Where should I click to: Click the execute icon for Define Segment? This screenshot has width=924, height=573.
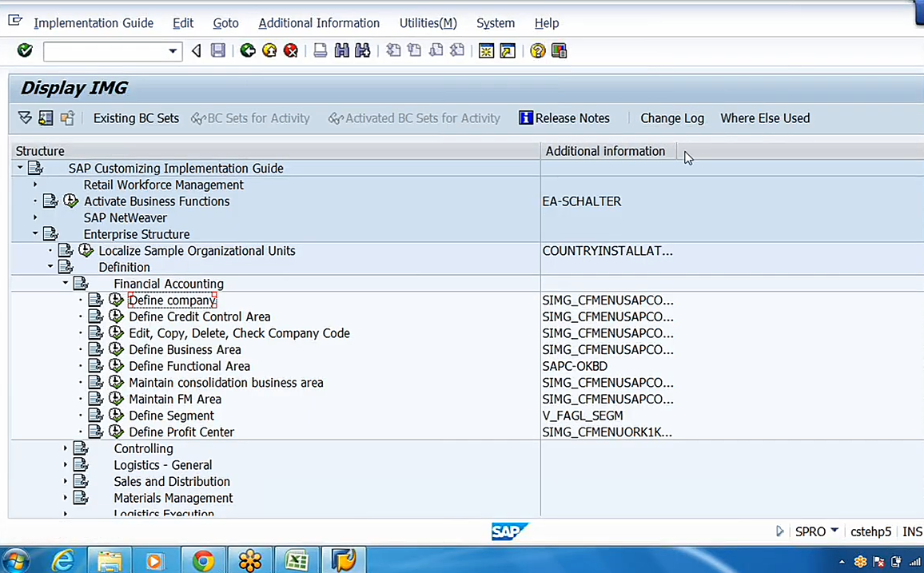pos(116,416)
